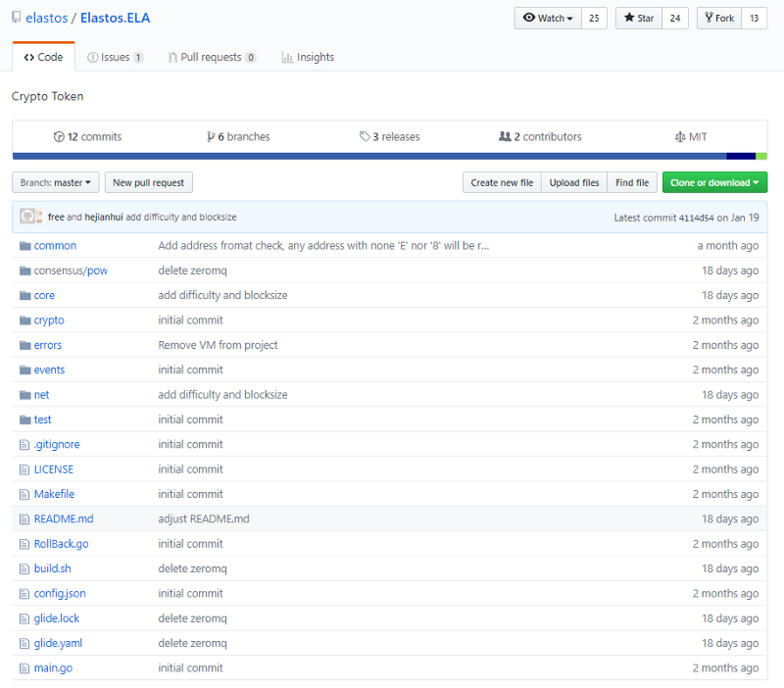Image resolution: width=784 pixels, height=688 pixels.
Task: Click the folder icon for core
Action: pyautogui.click(x=25, y=296)
